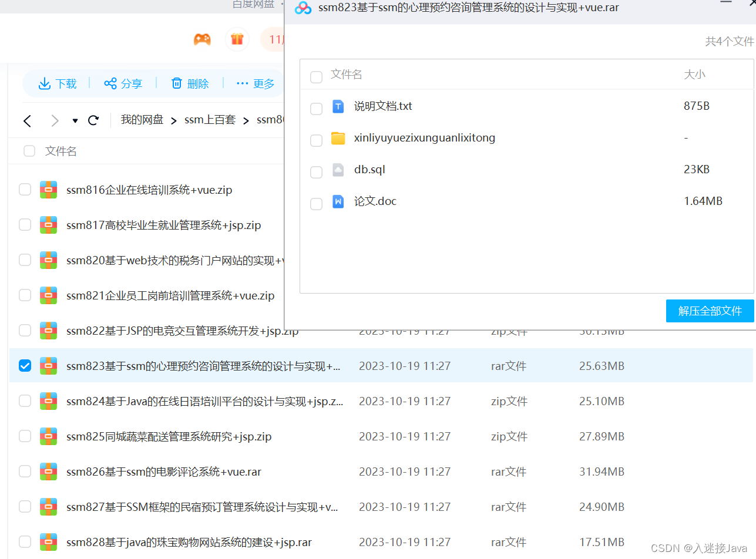Check the ssm817 file checkbox
The width and height of the screenshot is (756, 559).
[x=25, y=224]
